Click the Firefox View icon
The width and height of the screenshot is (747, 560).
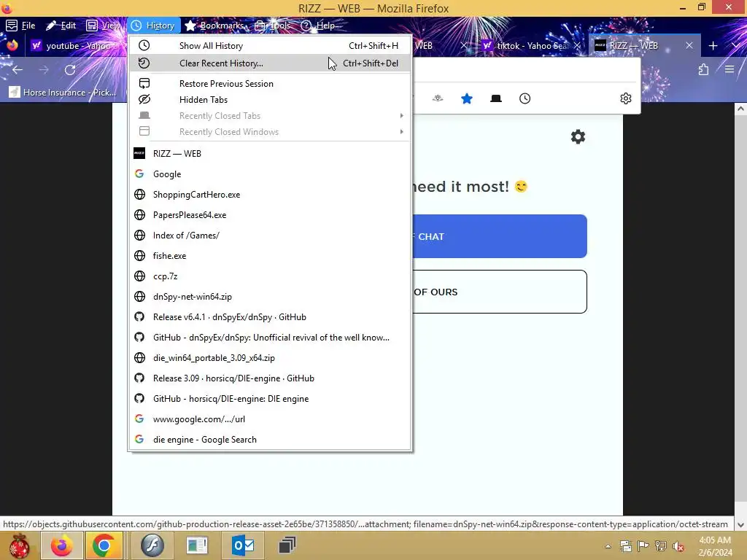coord(12,46)
